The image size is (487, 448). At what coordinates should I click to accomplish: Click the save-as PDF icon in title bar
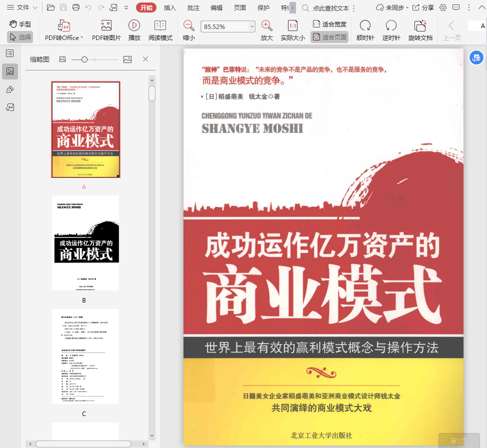click(x=113, y=7)
